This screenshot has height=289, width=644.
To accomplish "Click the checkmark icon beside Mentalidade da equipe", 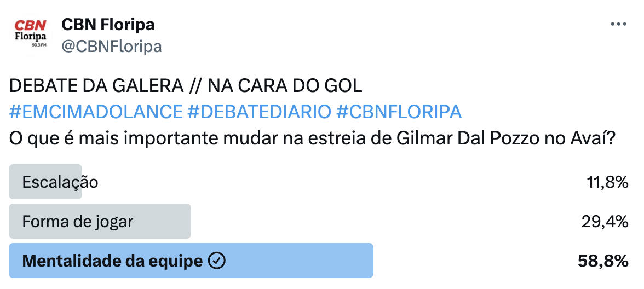I will (x=216, y=261).
